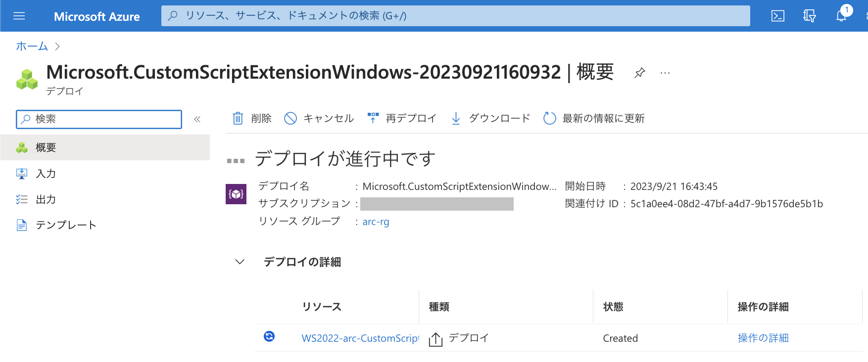
Task: Click the download arrow icon
Action: pyautogui.click(x=456, y=118)
